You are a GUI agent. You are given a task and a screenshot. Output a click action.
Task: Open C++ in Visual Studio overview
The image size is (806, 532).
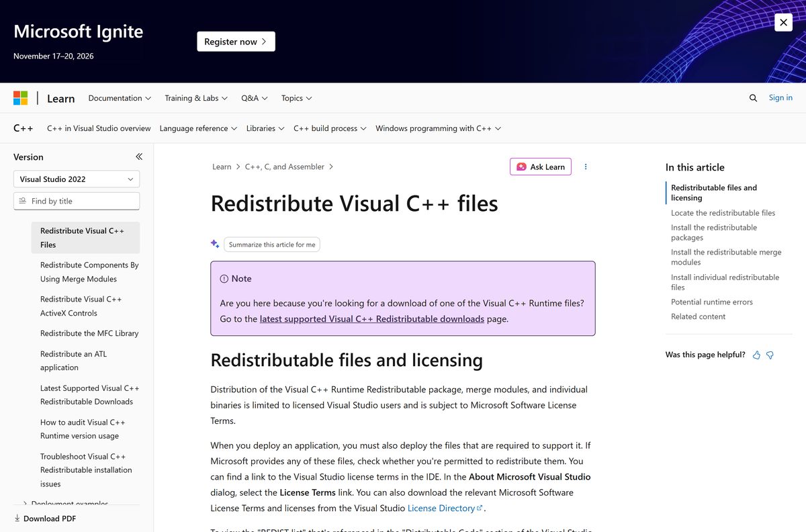[99, 128]
